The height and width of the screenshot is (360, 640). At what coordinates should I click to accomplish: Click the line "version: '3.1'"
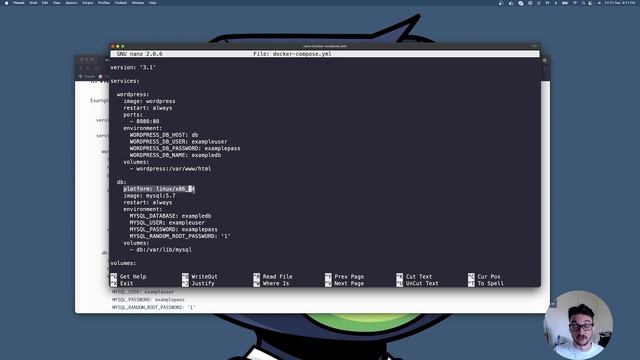pyautogui.click(x=133, y=67)
